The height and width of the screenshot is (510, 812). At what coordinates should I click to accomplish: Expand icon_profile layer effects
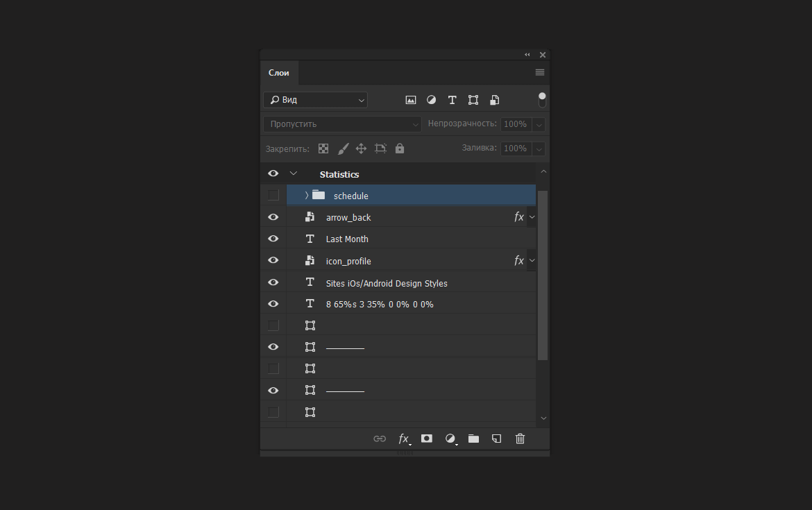532,260
